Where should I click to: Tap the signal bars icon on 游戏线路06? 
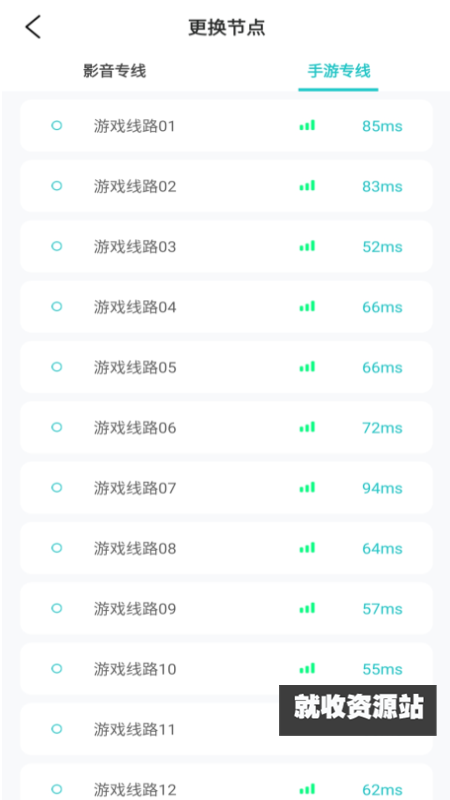tap(307, 427)
